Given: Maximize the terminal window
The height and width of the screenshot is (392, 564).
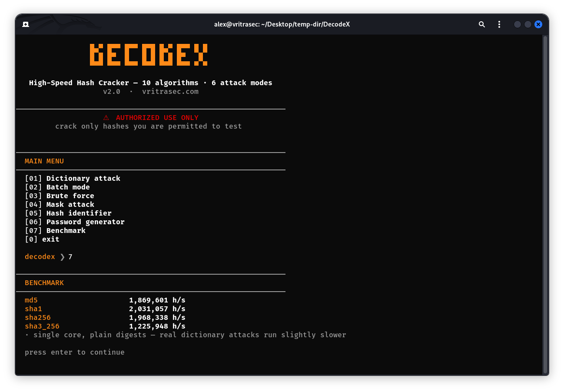Looking at the screenshot, I should tap(528, 24).
